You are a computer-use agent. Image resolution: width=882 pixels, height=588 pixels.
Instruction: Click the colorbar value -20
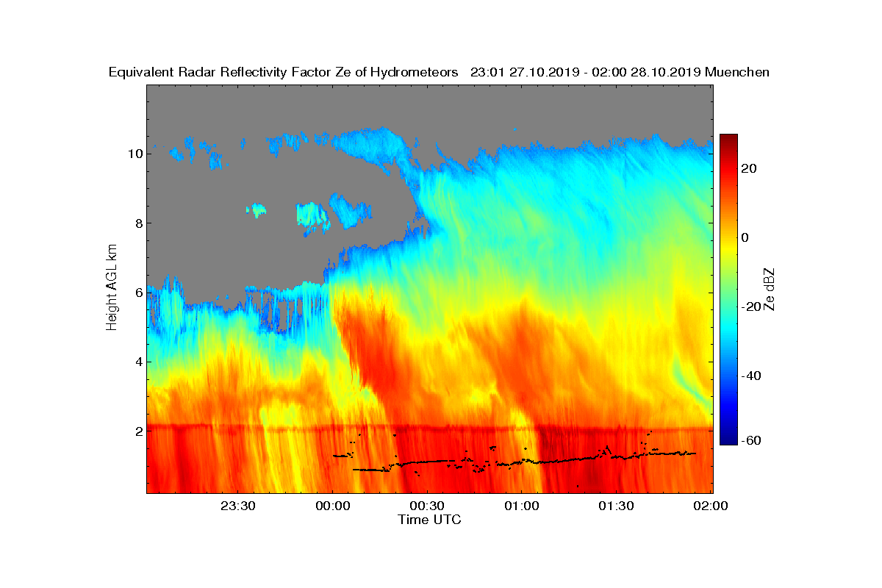750,306
